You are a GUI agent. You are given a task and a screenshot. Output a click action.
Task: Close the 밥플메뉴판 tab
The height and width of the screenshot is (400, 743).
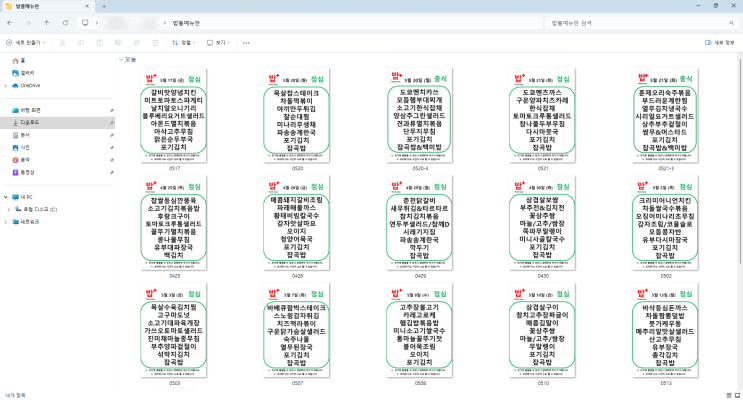click(87, 6)
